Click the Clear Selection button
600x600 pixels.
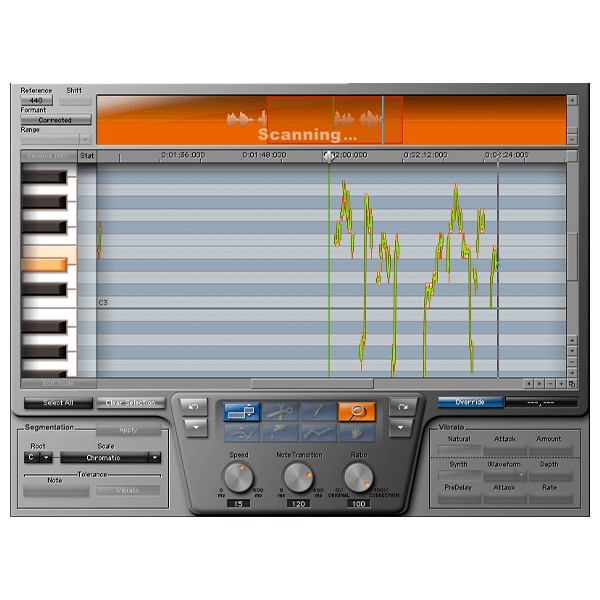click(130, 403)
